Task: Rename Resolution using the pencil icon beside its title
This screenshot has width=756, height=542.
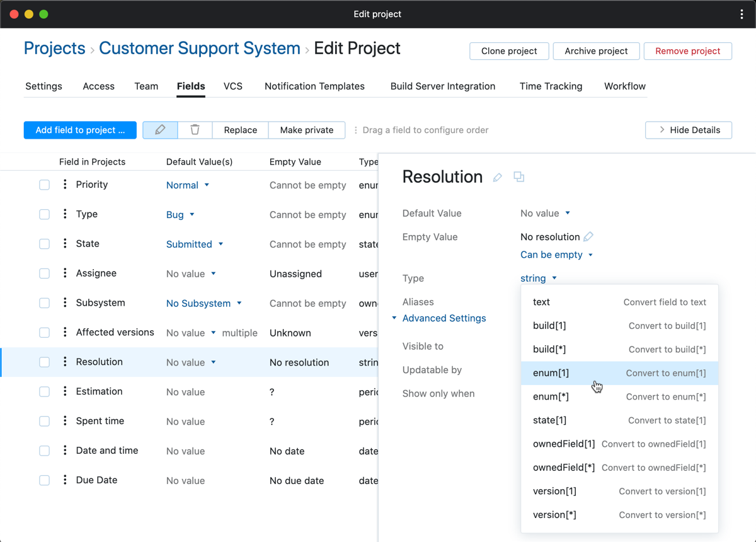Action: (497, 178)
